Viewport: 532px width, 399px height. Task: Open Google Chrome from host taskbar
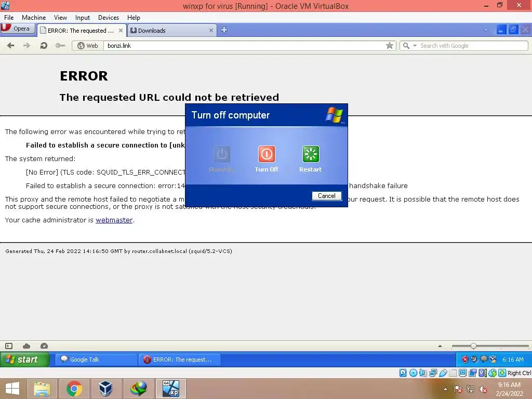click(74, 389)
